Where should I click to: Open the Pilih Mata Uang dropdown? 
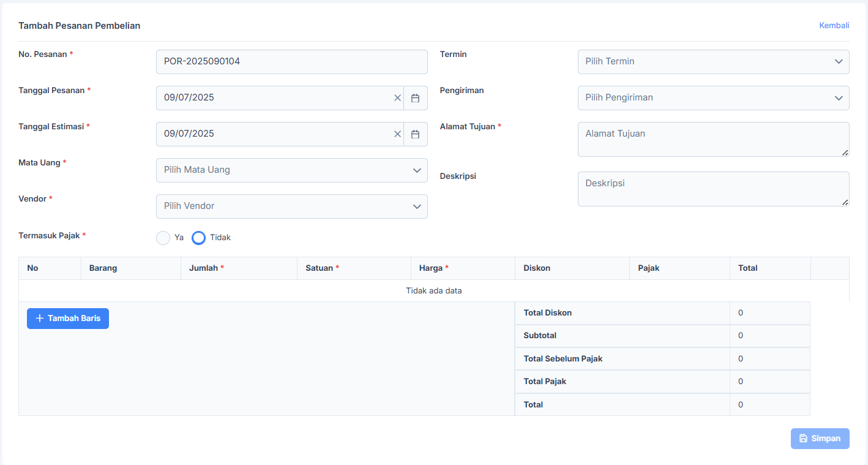click(x=291, y=170)
